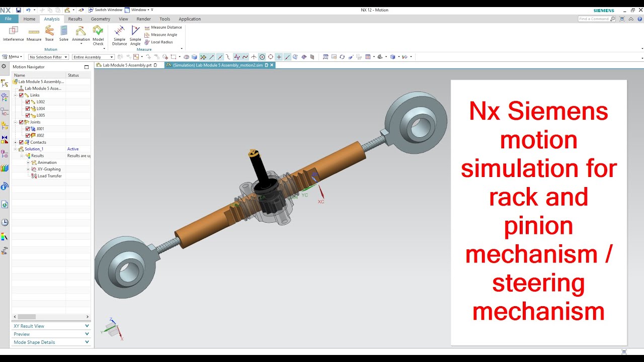The height and width of the screenshot is (362, 644).
Task: Click the Save icon in title bar
Action: pos(19,10)
